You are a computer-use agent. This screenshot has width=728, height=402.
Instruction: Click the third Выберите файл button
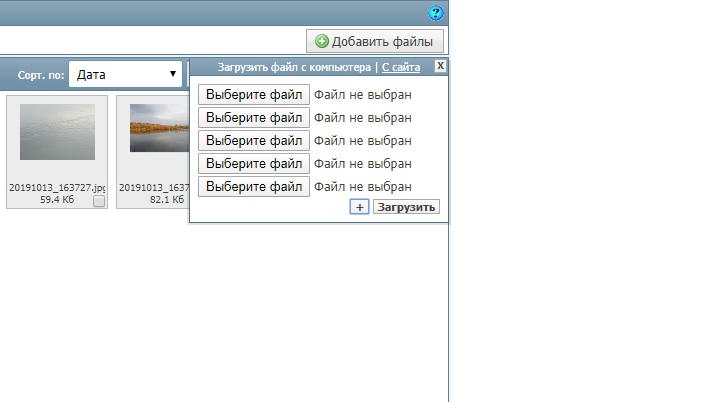pyautogui.click(x=254, y=141)
